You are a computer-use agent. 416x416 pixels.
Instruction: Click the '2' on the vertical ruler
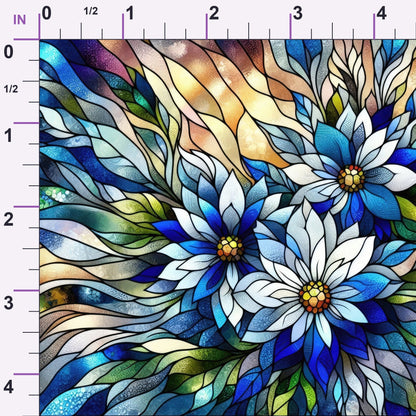click(9, 220)
